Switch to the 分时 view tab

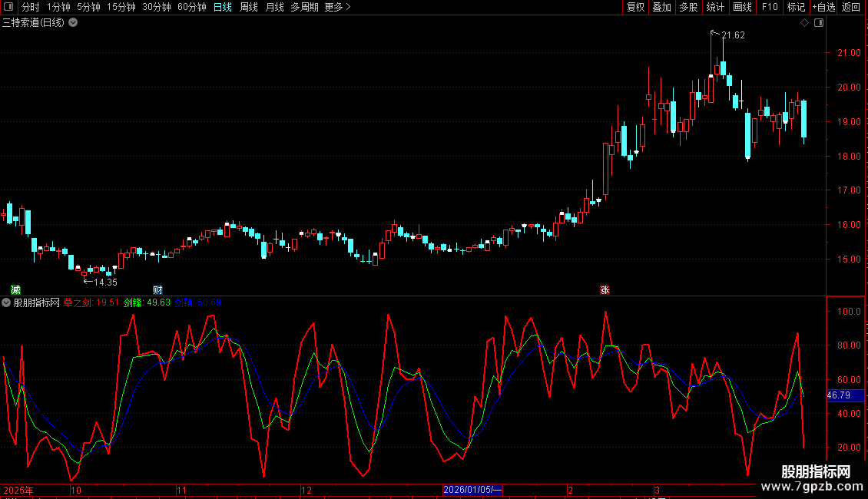click(31, 7)
